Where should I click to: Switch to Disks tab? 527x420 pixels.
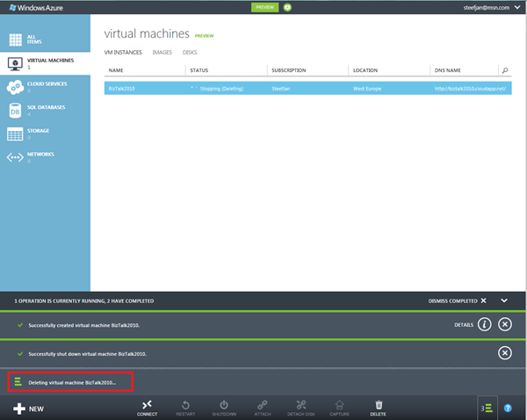[190, 52]
